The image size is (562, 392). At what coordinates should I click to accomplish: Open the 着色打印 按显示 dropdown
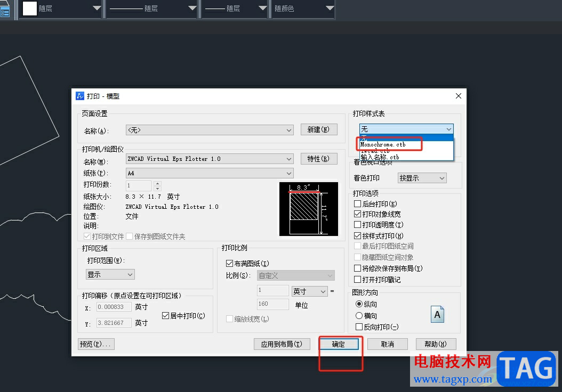pos(422,178)
